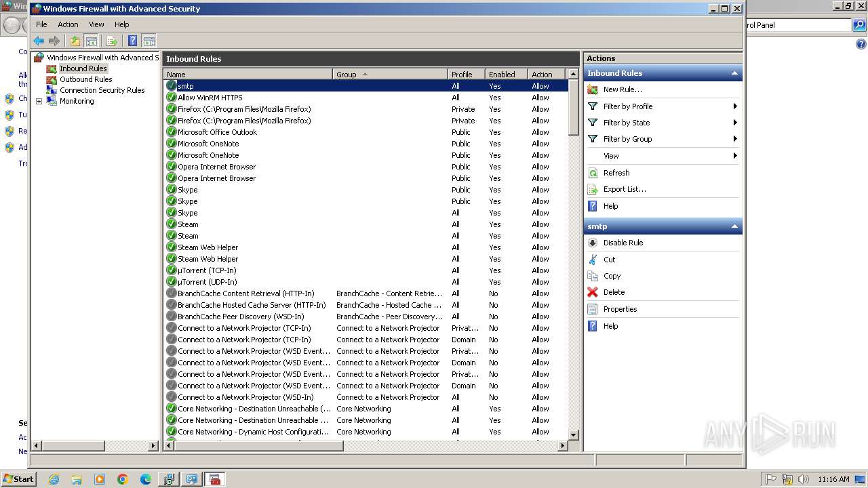
Task: Click the volume tray icon
Action: click(x=804, y=479)
